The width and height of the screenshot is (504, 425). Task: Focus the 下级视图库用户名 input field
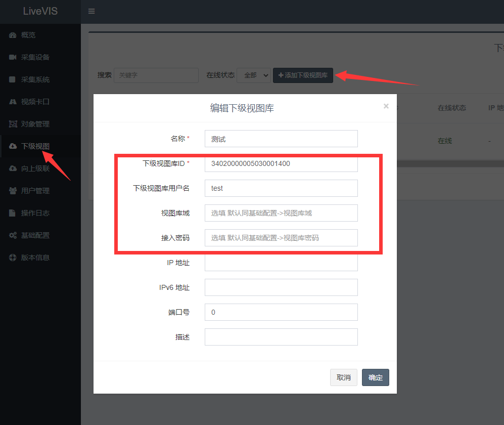point(281,188)
